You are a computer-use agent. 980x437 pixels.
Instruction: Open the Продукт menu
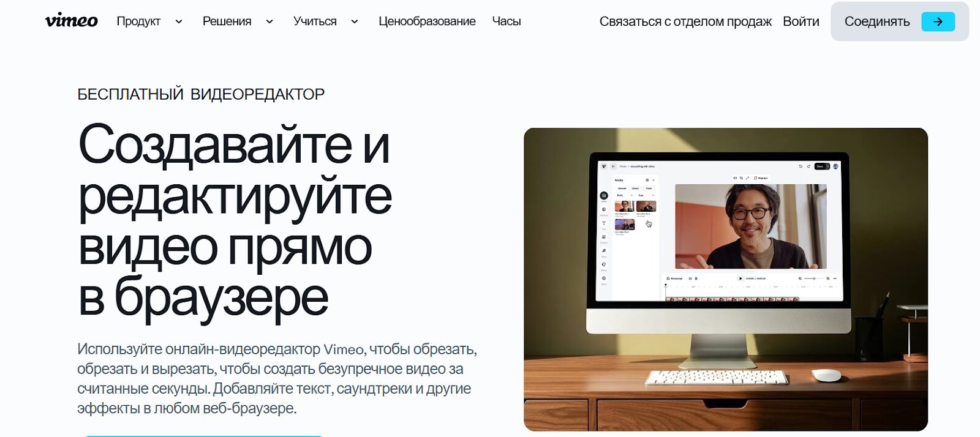[x=138, y=21]
